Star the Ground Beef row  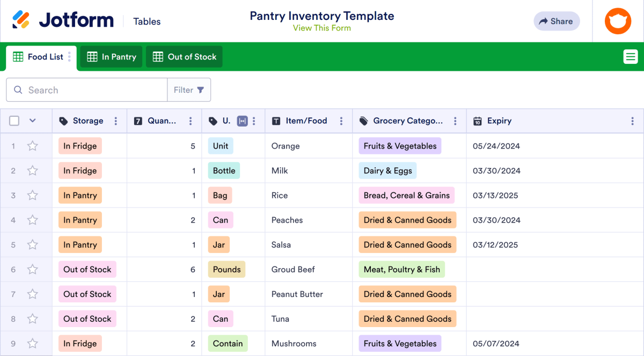pyautogui.click(x=33, y=269)
